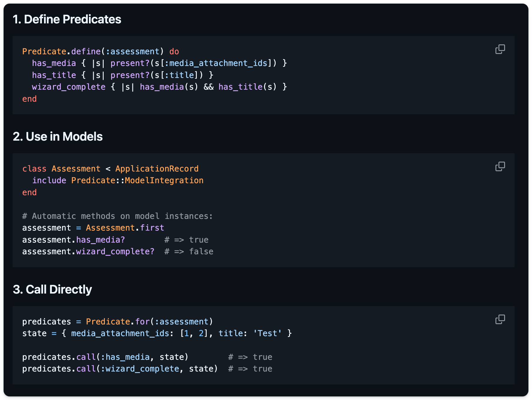Screen dimensions: 532x400
Task: Click 'assessment.wizard_complete?' in the models block
Action: 88,252
